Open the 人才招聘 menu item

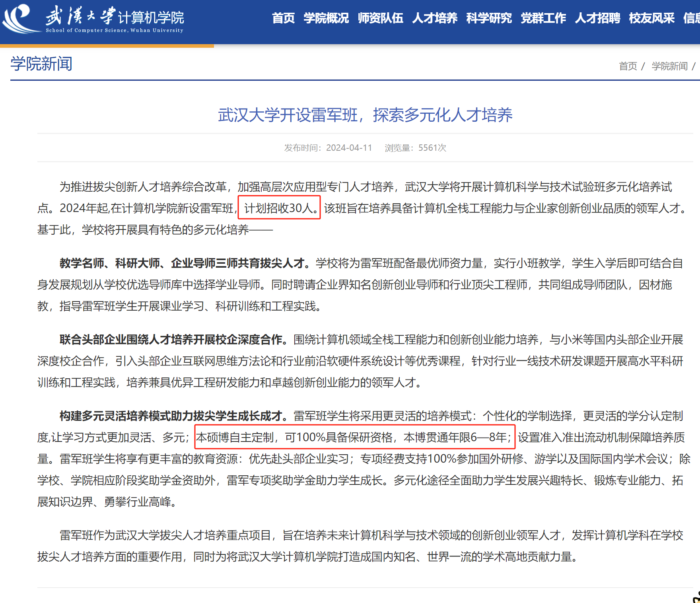(597, 18)
